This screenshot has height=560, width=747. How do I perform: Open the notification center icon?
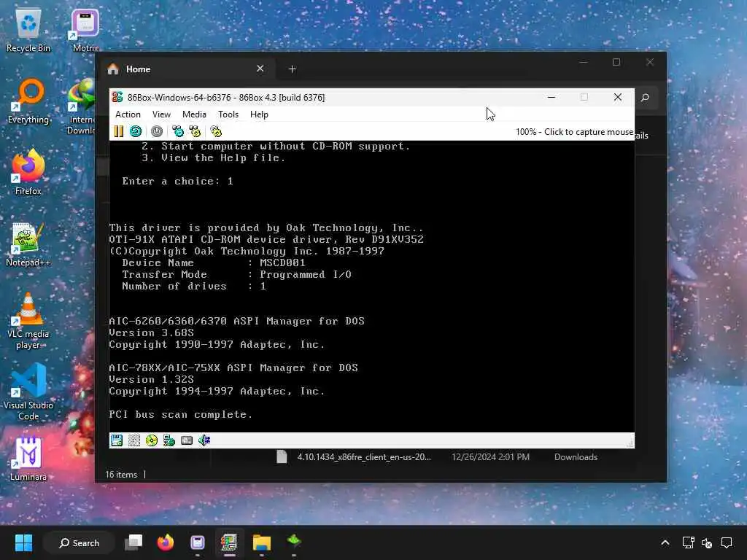pyautogui.click(x=727, y=542)
